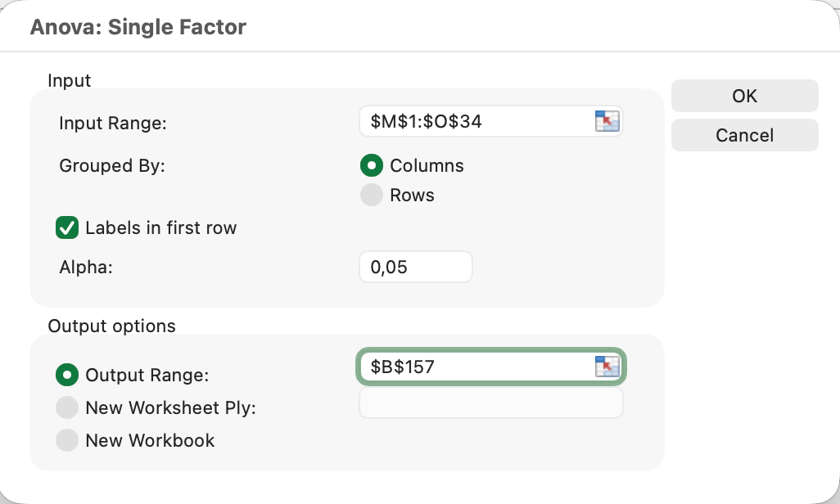The height and width of the screenshot is (504, 840).
Task: Click the Output Range cell selector icon
Action: click(607, 367)
